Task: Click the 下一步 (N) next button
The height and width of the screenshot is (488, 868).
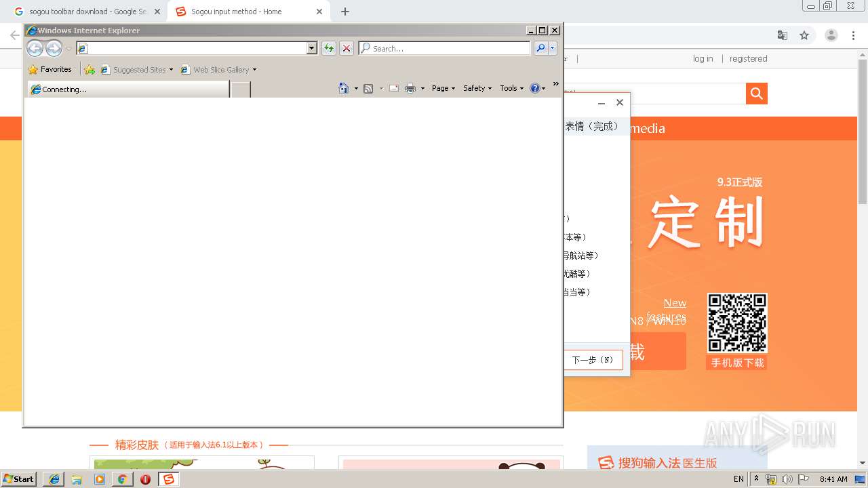Action: pos(593,360)
